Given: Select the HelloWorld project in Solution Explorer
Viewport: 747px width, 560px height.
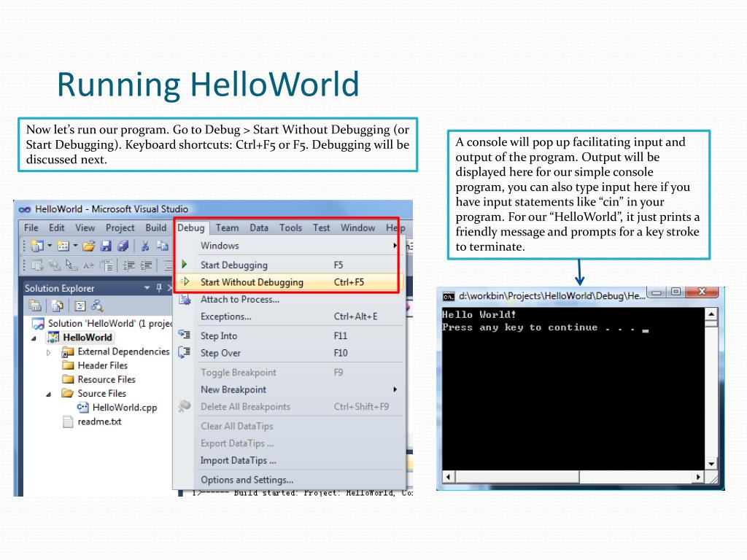Looking at the screenshot, I should 80,337.
